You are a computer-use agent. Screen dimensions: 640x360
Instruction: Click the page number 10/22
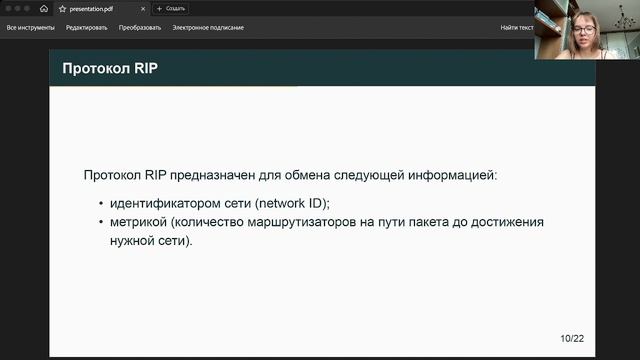point(572,338)
